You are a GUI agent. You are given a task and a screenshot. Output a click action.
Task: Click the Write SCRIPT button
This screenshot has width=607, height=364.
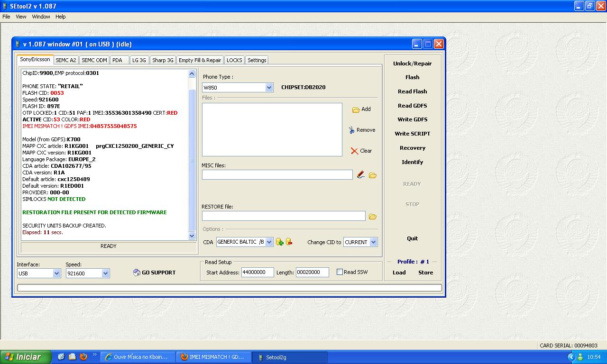pyautogui.click(x=412, y=134)
